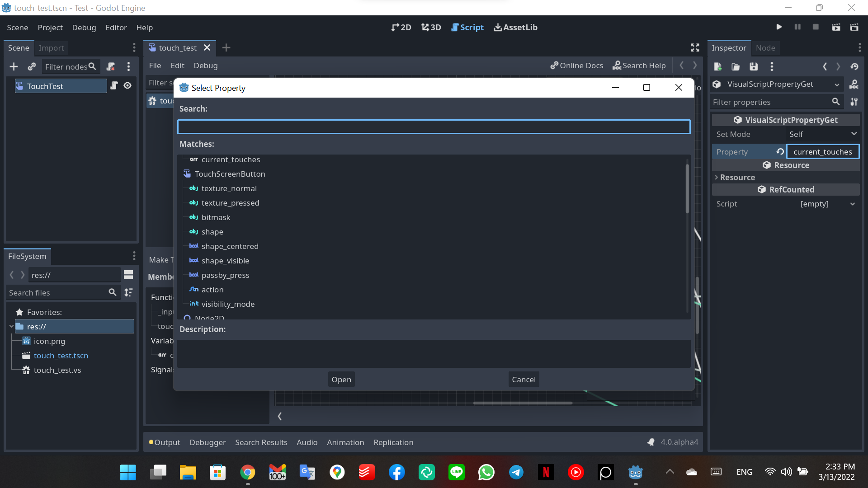Expand the Resource section in Inspector
The height and width of the screenshot is (488, 868).
(x=737, y=178)
